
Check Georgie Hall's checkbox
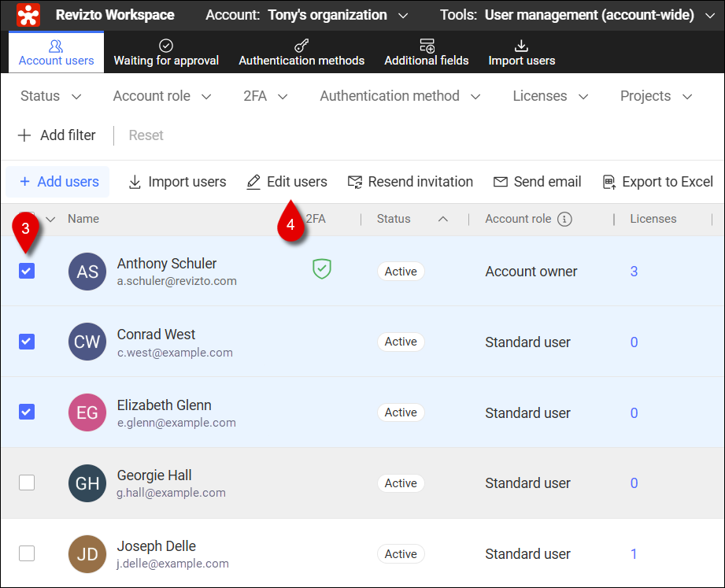27,483
